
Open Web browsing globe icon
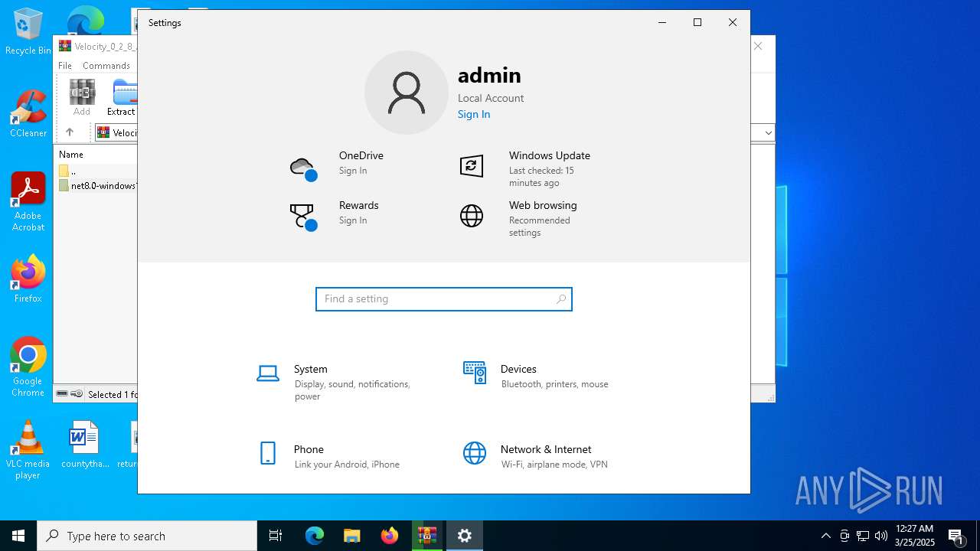pos(472,216)
